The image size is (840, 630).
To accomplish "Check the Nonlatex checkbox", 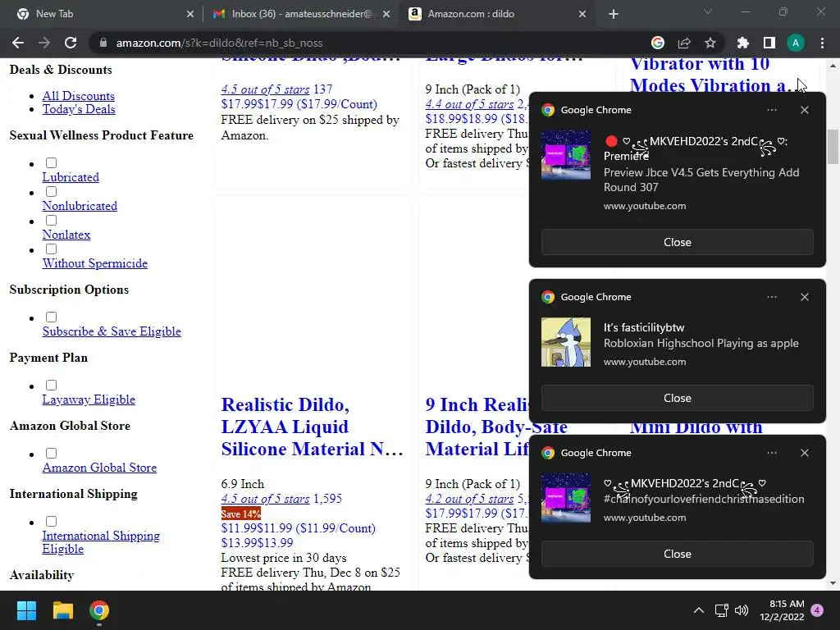I will pos(52,220).
